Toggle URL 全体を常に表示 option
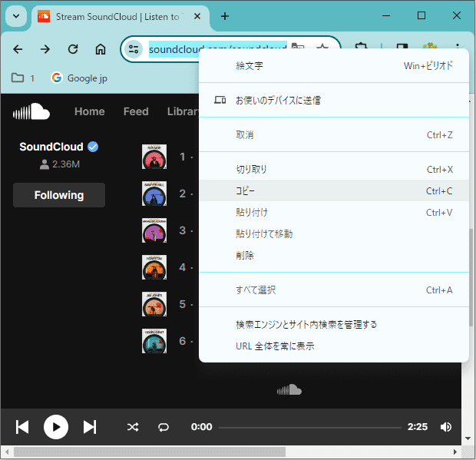Screen dimensions: 476x460 (334, 346)
